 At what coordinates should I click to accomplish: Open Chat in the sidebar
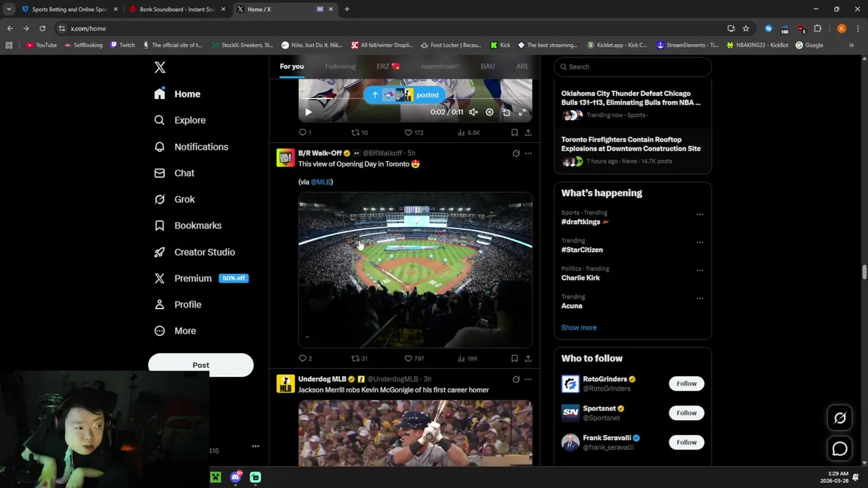[x=175, y=173]
